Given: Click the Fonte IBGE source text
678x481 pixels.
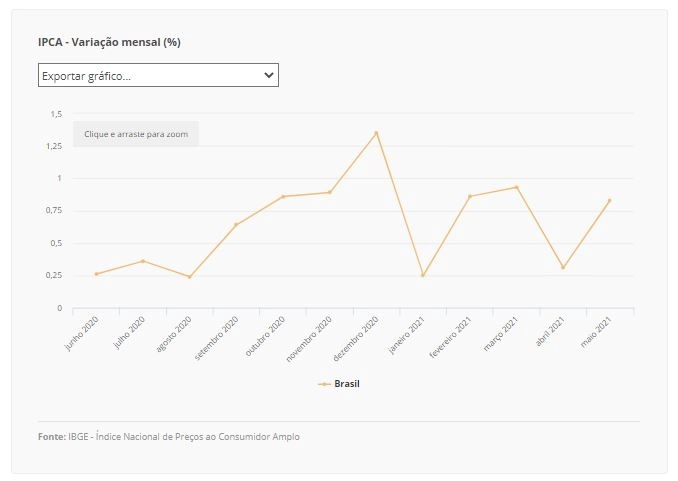Looking at the screenshot, I should tap(169, 436).
